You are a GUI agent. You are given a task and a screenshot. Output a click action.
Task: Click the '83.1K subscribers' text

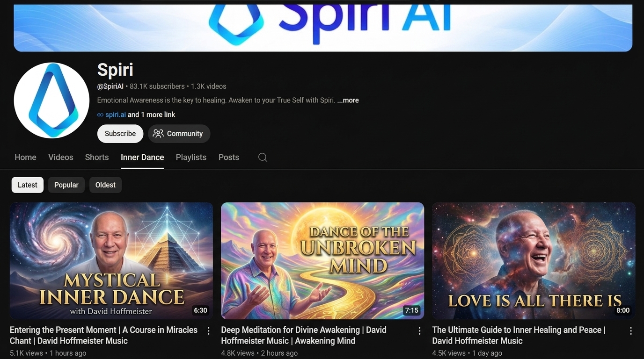[157, 86]
